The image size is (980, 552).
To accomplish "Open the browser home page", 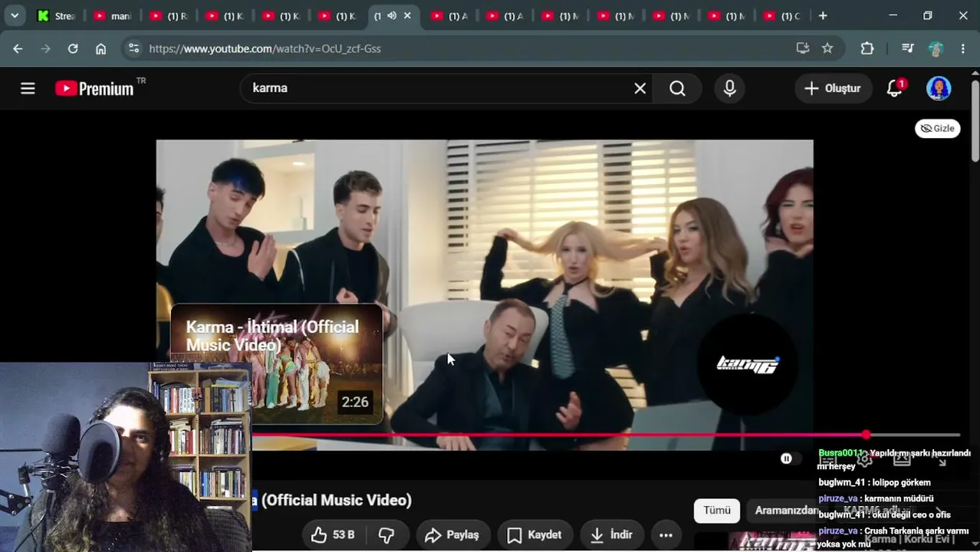I will tap(100, 48).
